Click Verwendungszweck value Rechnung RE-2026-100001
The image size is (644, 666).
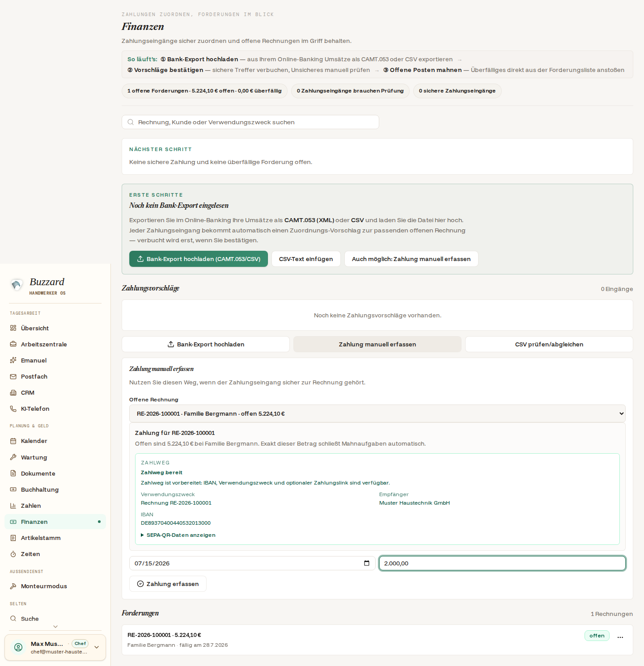click(176, 503)
